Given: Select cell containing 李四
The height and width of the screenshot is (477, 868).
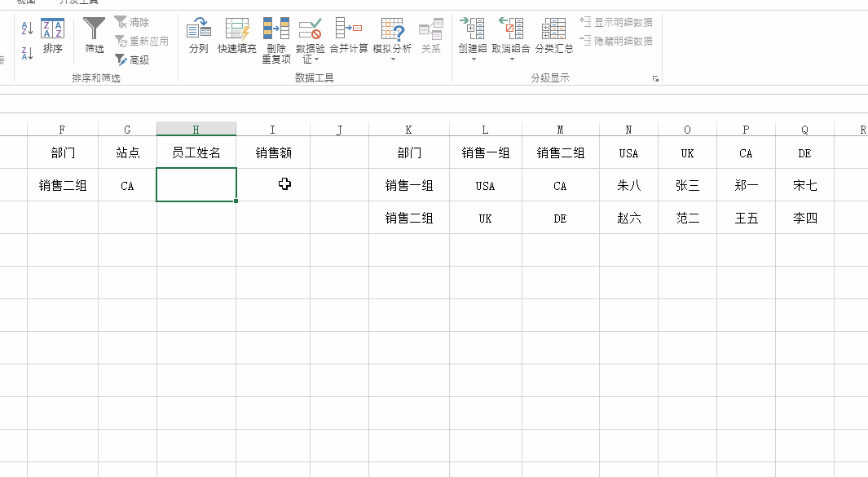Looking at the screenshot, I should (x=805, y=218).
